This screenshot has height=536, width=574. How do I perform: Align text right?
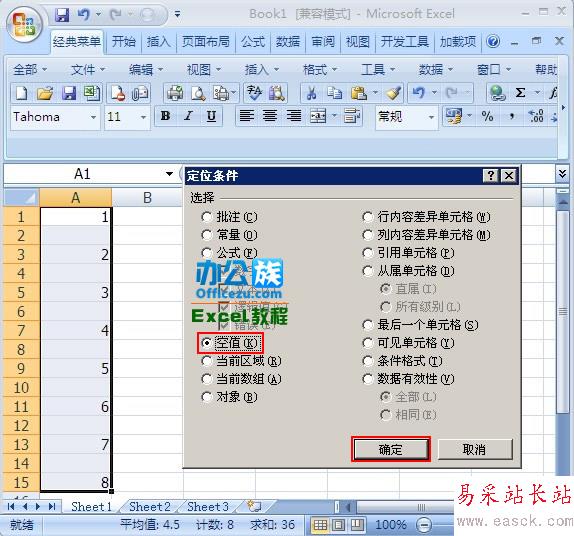pos(293,116)
